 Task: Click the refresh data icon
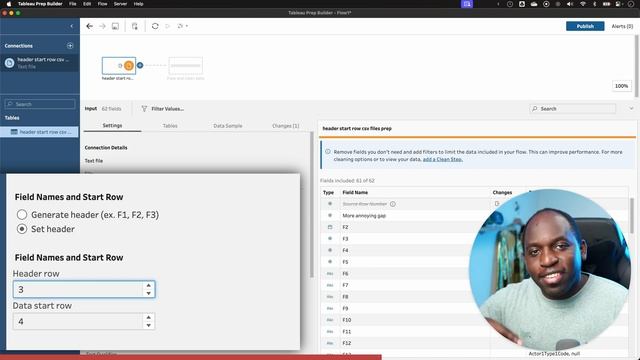point(155,26)
